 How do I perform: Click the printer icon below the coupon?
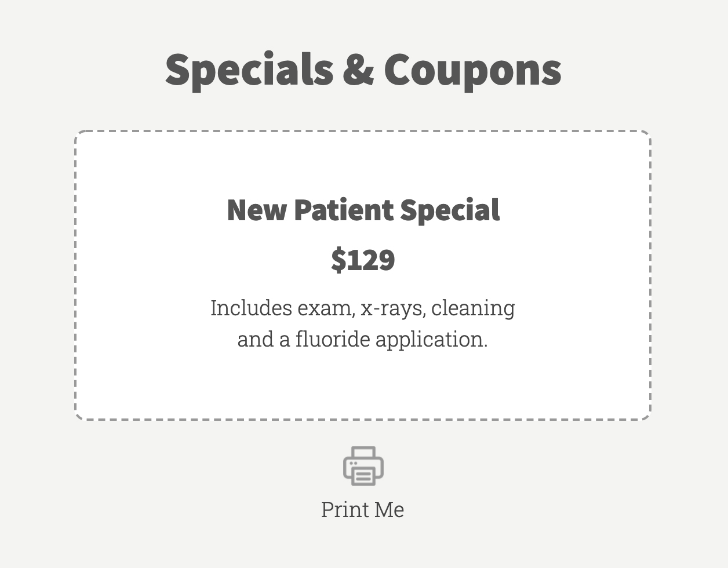pos(363,465)
